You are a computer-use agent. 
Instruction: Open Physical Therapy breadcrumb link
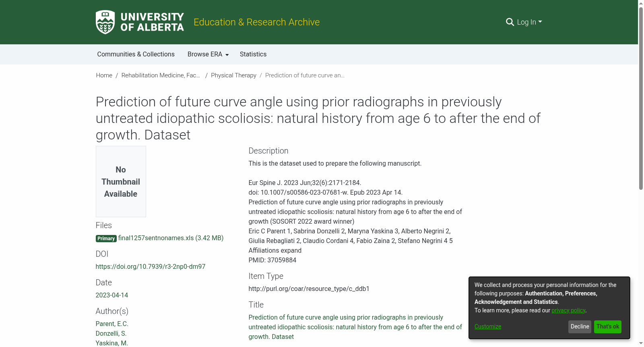(233, 75)
